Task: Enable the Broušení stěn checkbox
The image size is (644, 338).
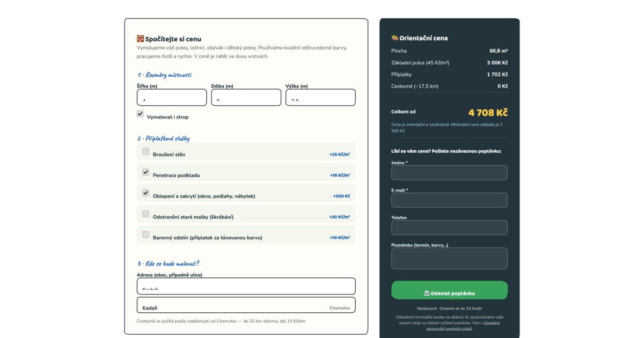Action: coord(145,151)
